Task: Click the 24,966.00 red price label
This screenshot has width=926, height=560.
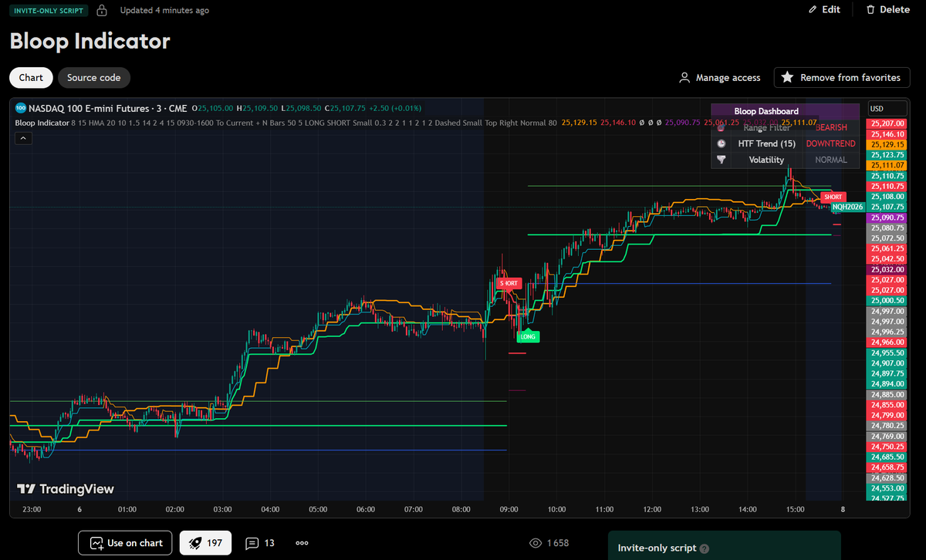Action: point(887,342)
